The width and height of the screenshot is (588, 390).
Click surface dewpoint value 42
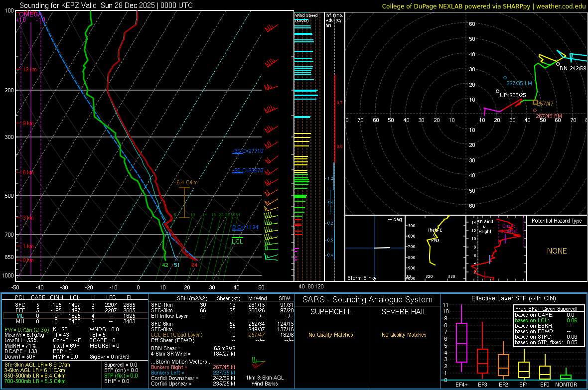pos(165,265)
